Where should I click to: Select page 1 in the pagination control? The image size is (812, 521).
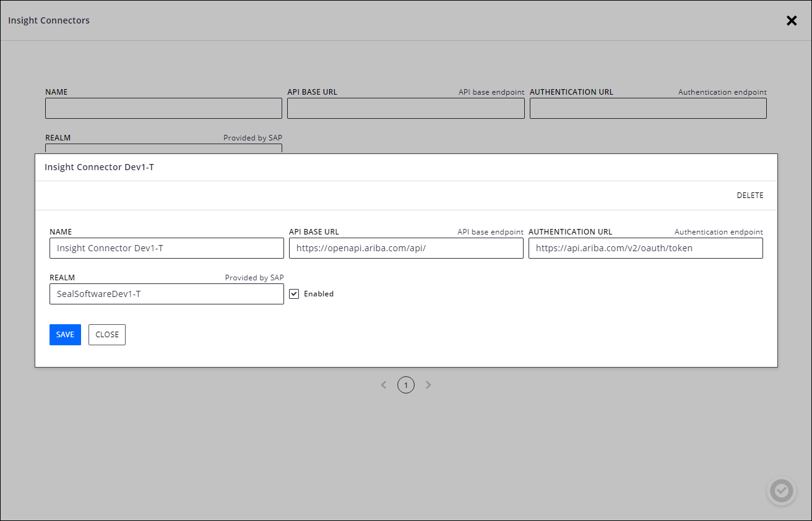[x=406, y=384]
